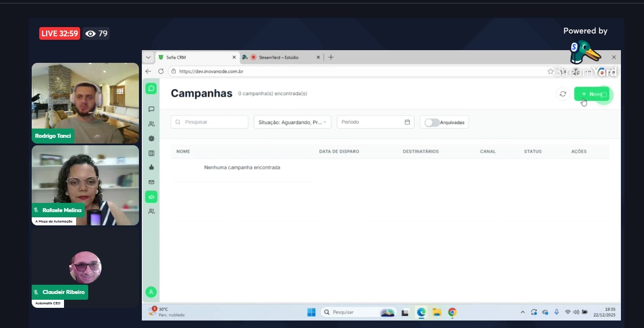This screenshot has height=328, width=644.
Task: Open the envelope mail sidebar icon
Action: pos(151,182)
